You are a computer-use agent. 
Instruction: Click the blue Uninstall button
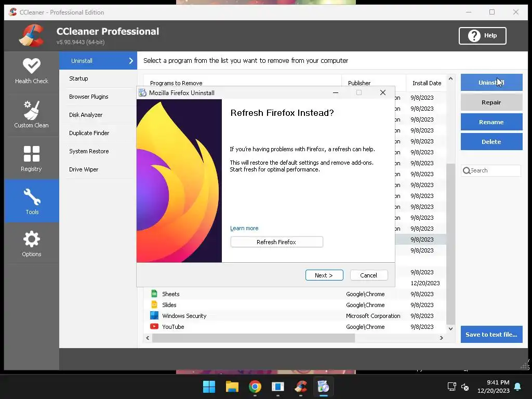[491, 83]
